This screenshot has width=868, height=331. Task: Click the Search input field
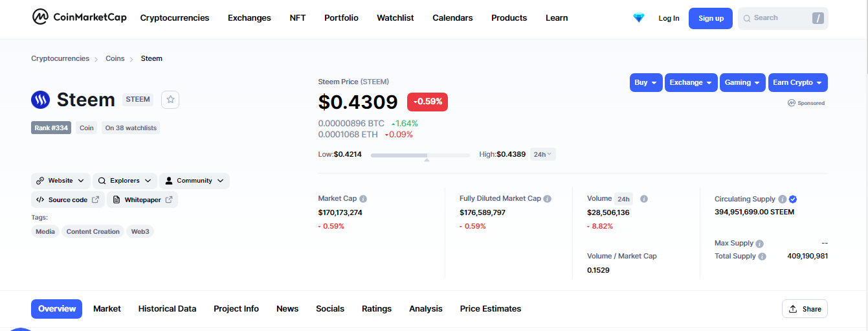[783, 18]
